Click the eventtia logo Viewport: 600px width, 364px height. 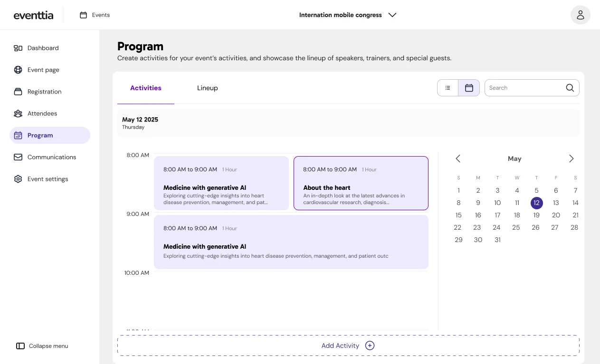click(33, 15)
